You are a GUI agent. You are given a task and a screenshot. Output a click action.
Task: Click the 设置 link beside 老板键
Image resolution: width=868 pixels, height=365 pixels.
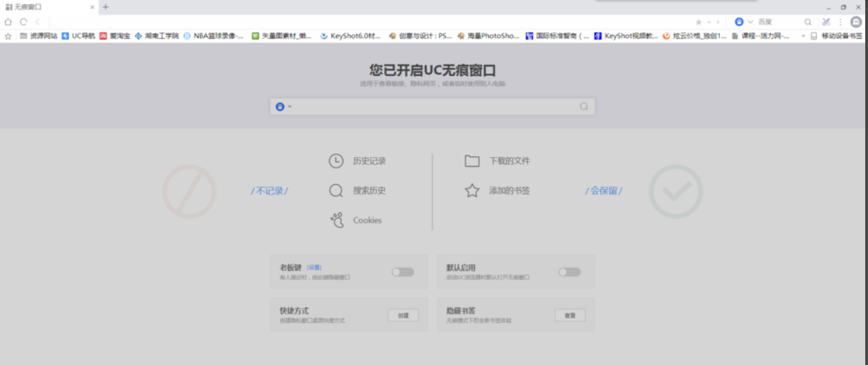click(314, 268)
